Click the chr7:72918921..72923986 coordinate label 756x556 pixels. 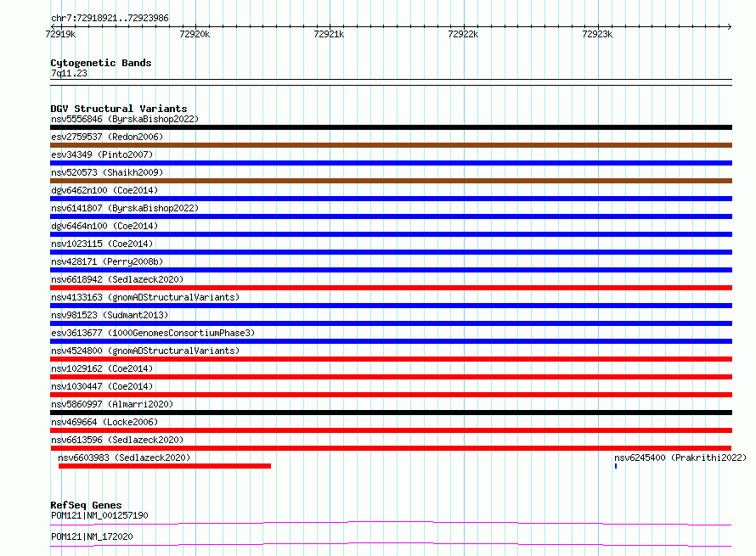coord(110,18)
